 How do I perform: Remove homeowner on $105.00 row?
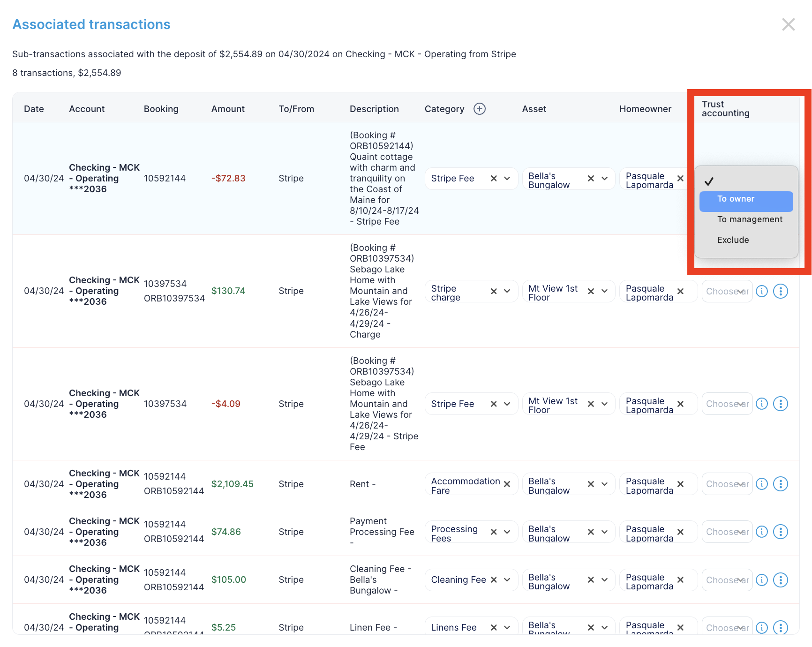point(680,580)
